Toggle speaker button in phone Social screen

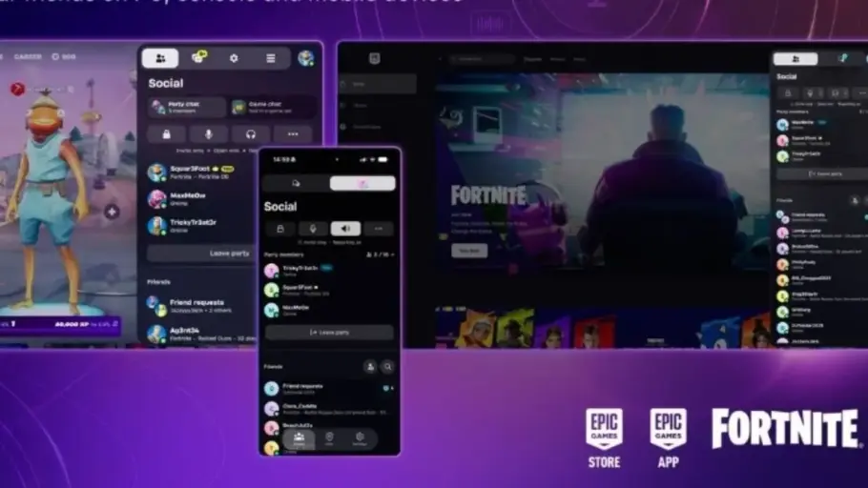(345, 229)
